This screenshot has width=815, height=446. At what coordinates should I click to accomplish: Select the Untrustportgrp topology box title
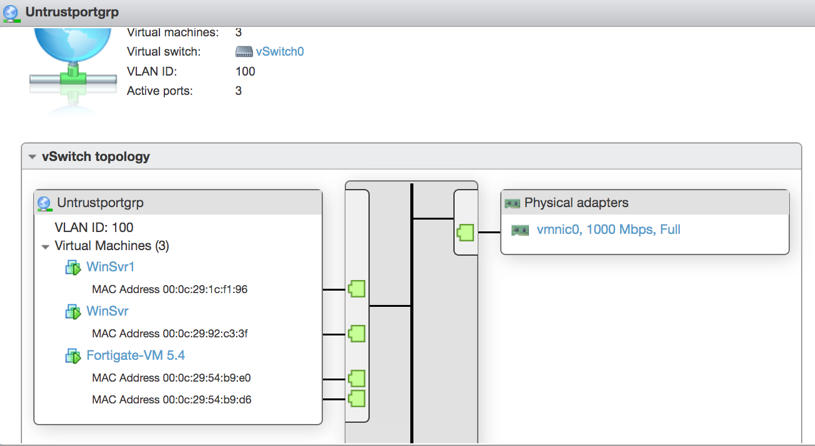pos(100,203)
